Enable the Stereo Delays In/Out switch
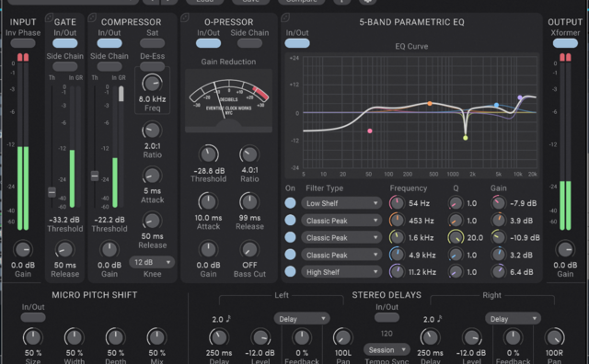 (387, 317)
